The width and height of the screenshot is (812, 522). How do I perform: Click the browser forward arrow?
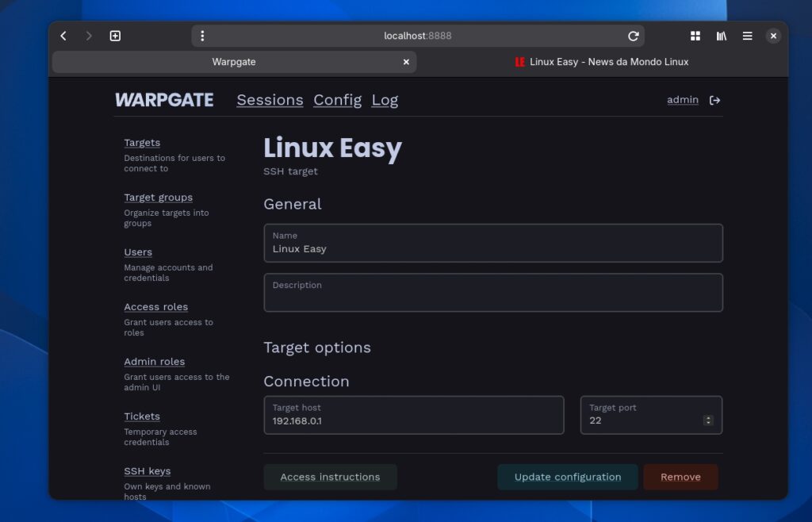coord(89,36)
